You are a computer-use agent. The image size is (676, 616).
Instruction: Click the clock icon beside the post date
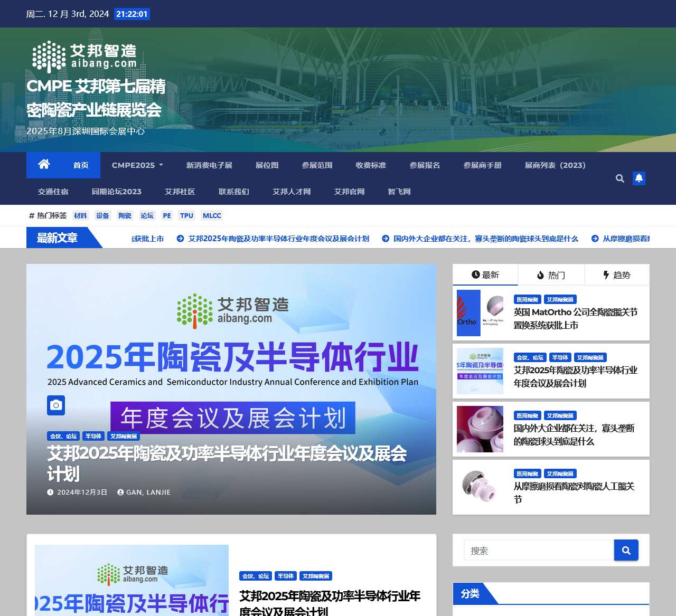50,492
